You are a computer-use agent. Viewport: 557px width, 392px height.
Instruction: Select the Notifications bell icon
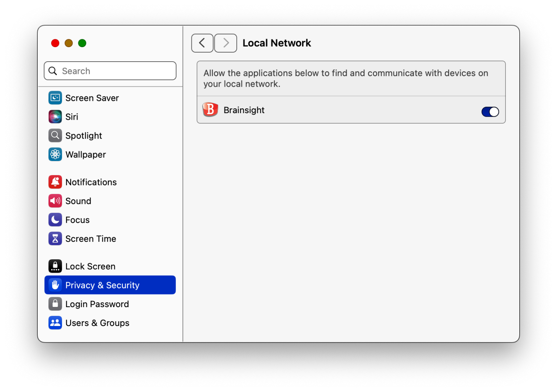[x=55, y=182]
